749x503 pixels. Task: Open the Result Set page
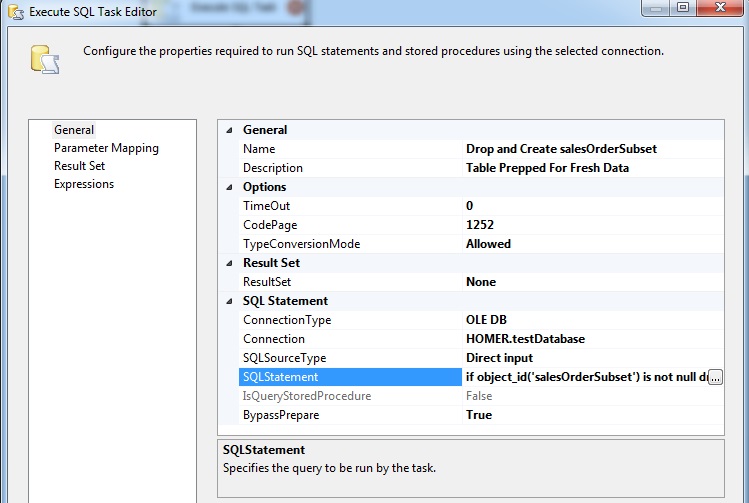79,166
